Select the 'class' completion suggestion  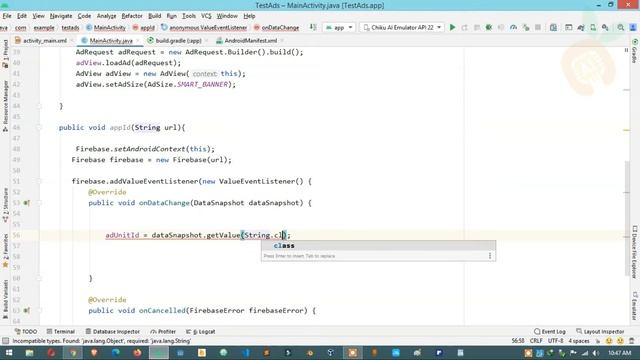(378, 246)
